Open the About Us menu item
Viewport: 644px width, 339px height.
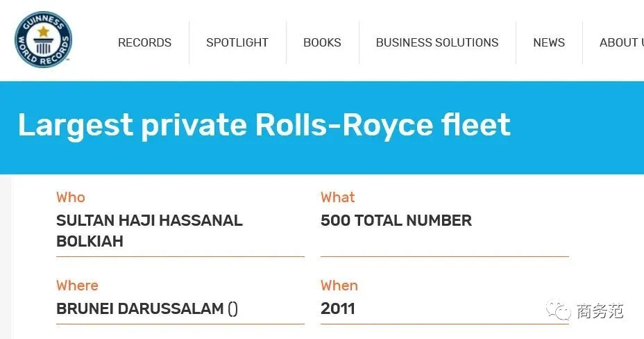point(620,42)
